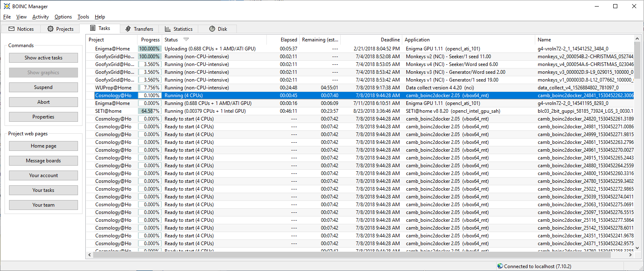Viewport: 644px width, 271px height.
Task: Sort by the Deadline column header
Action: pyautogui.click(x=390, y=40)
